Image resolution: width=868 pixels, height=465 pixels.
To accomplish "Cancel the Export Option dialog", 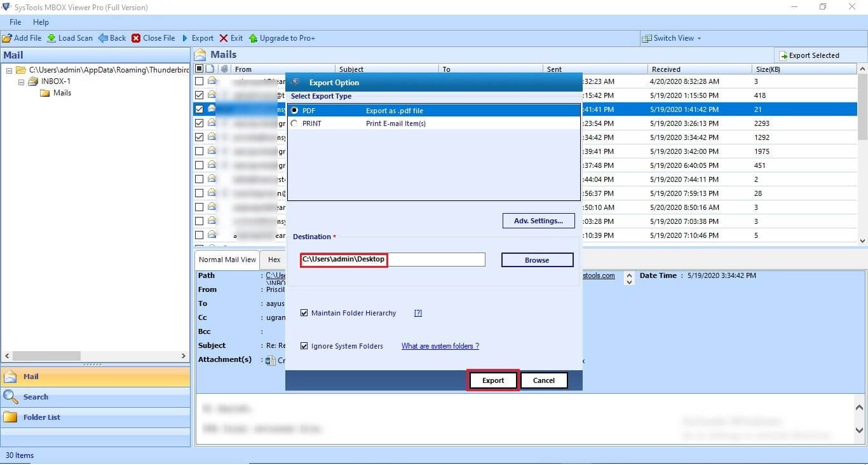I will coord(544,380).
